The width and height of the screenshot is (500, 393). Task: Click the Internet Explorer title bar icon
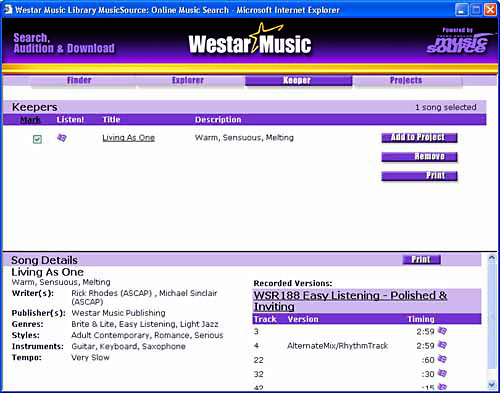click(x=7, y=10)
